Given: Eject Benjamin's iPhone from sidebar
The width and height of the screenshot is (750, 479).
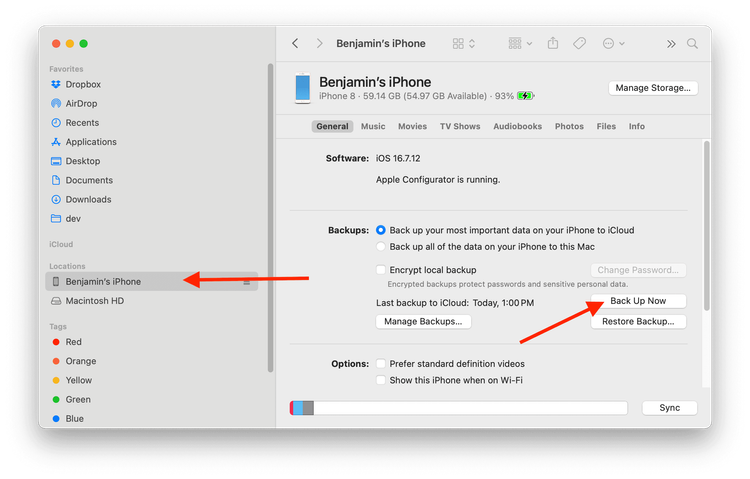Looking at the screenshot, I should coord(247,282).
